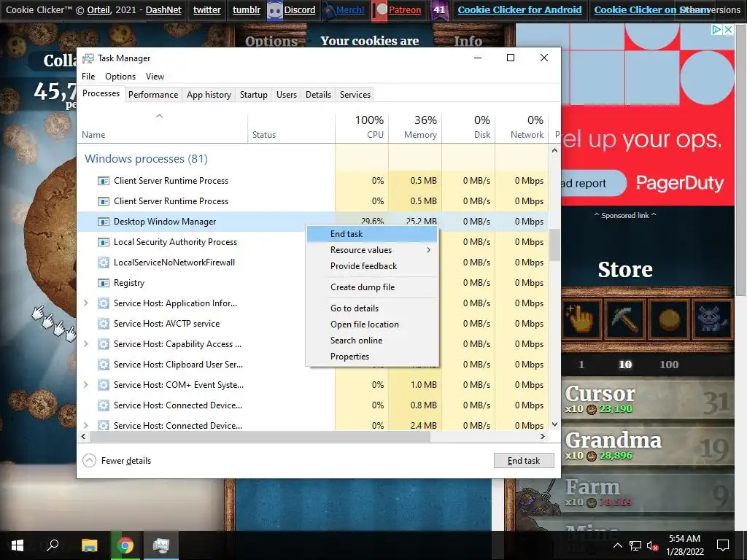Set Store buy amount to 10
747x560 pixels.
click(625, 365)
